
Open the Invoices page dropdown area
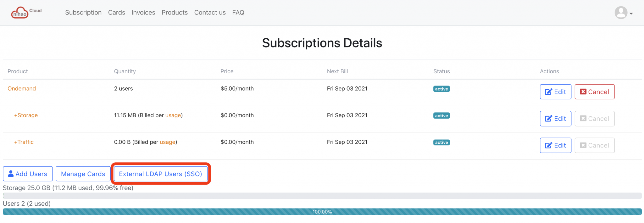143,13
